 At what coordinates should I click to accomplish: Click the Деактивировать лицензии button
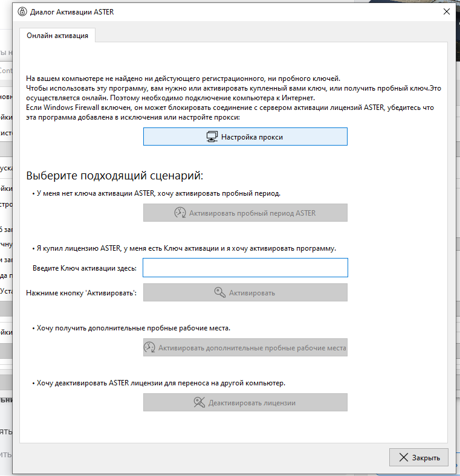point(245,402)
